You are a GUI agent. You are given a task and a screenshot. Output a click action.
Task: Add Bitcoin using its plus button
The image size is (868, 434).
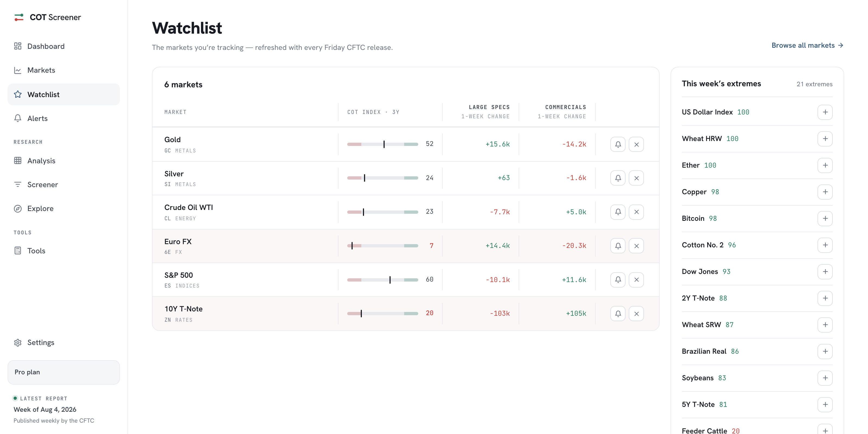tap(825, 218)
